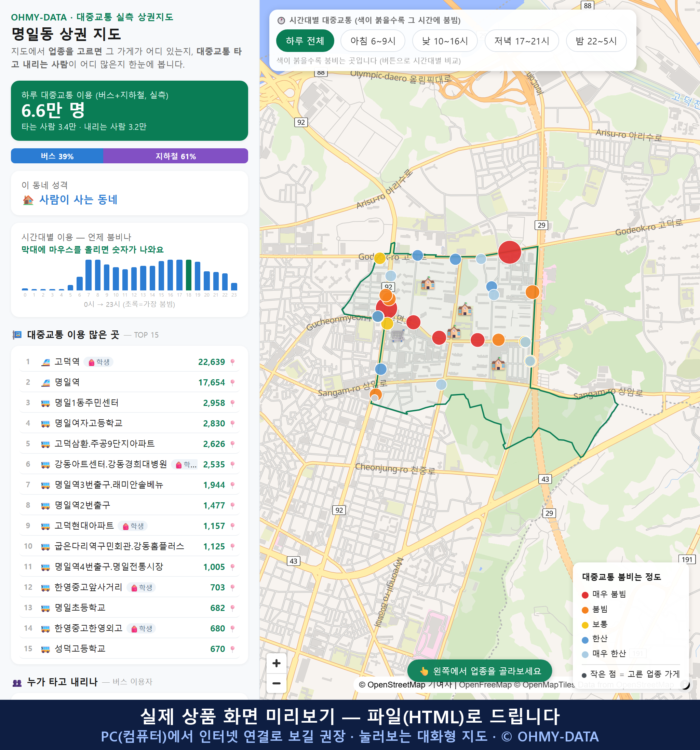Click the bus icon beside 명일1동주민센터
This screenshot has width=700, height=750.
pyautogui.click(x=46, y=403)
